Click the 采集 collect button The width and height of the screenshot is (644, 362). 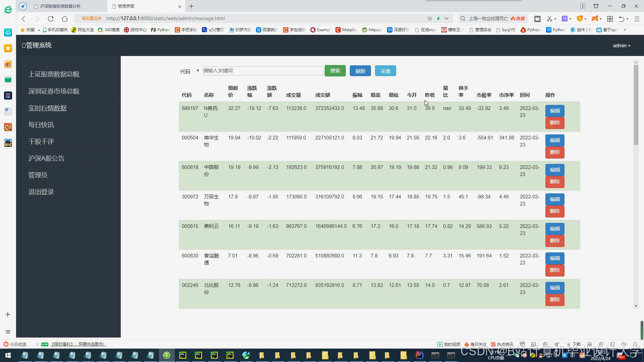coord(385,71)
